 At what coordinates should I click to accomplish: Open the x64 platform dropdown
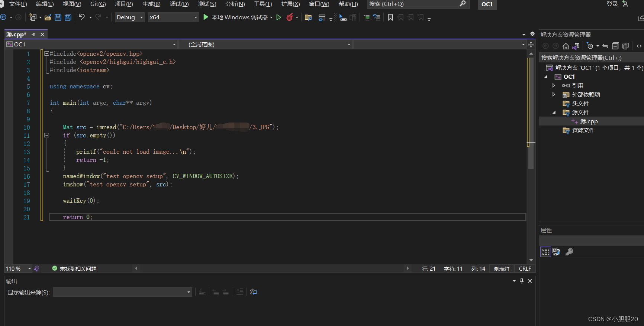pos(173,17)
